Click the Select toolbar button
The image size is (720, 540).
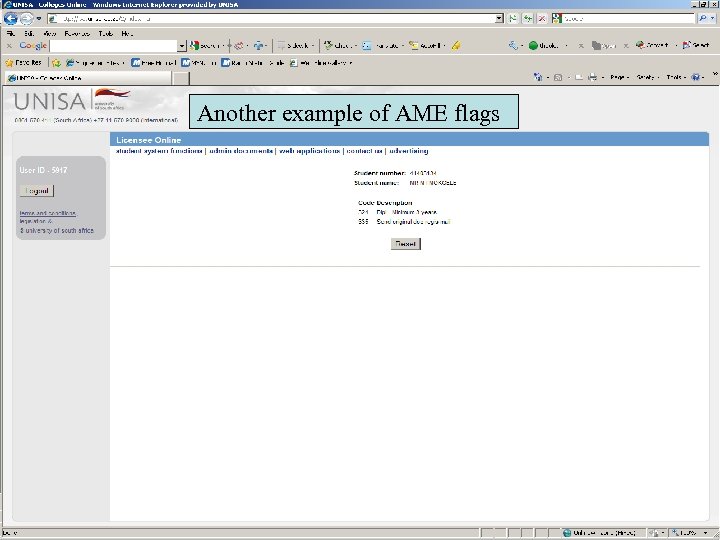pyautogui.click(x=696, y=45)
